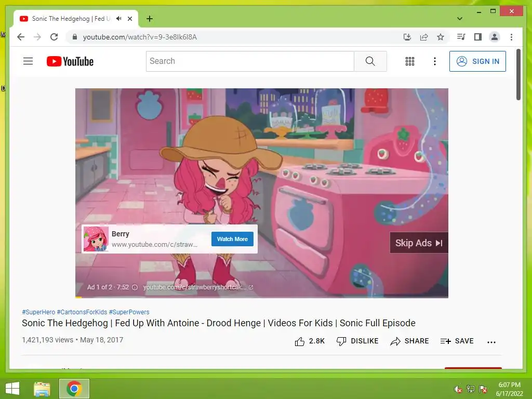Screen dimensions: 532x399
Task: Click the Watch More ad button
Action: click(232, 239)
